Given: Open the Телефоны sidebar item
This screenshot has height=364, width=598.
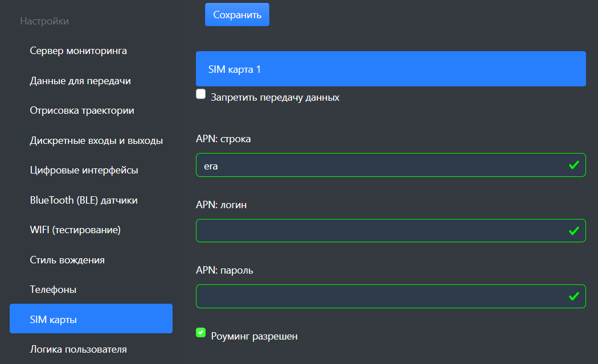Looking at the screenshot, I should [53, 289].
